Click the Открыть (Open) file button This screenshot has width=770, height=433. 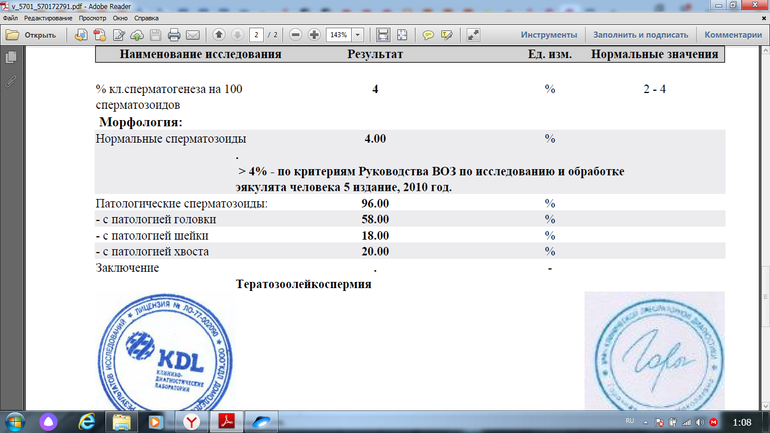(x=31, y=35)
